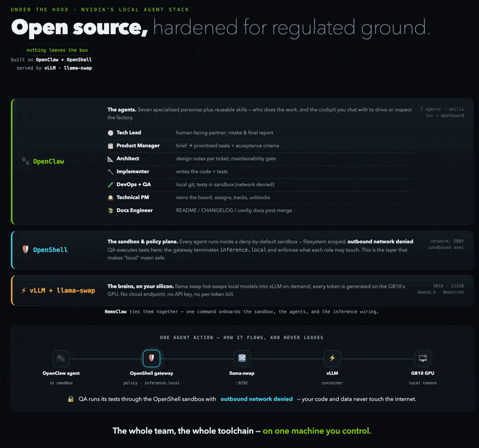This screenshot has height=448, width=479.
Task: Click 'built on OpenClaw + OpenShell' line
Action: coord(51,59)
